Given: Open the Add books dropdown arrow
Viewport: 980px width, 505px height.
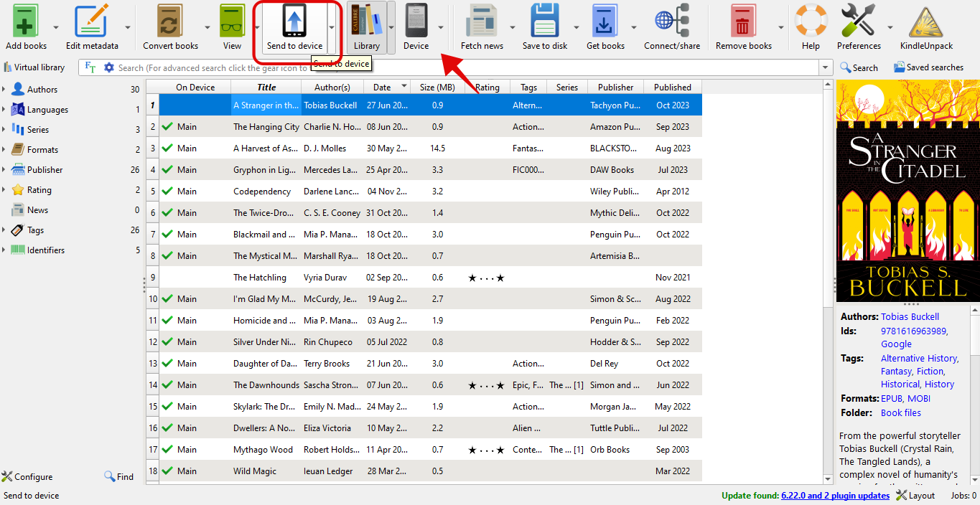Looking at the screenshot, I should pyautogui.click(x=56, y=27).
